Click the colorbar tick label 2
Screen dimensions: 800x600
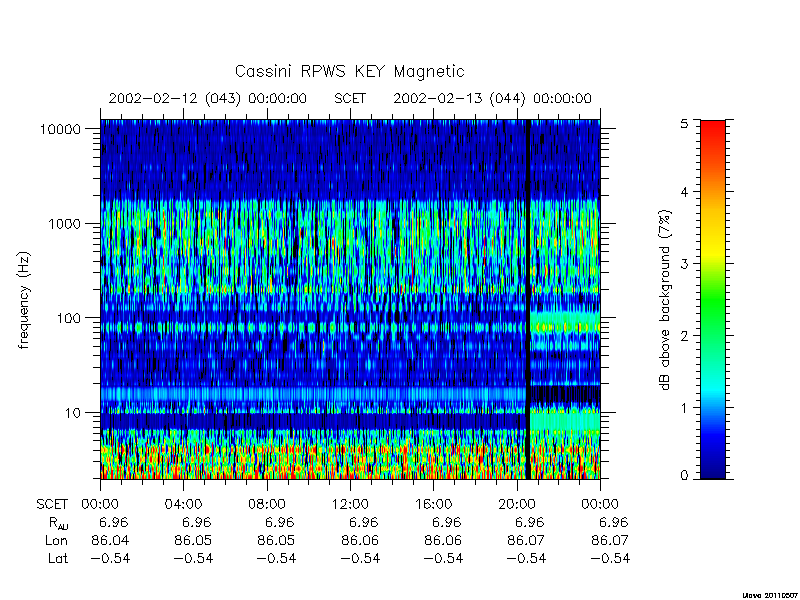pyautogui.click(x=684, y=336)
